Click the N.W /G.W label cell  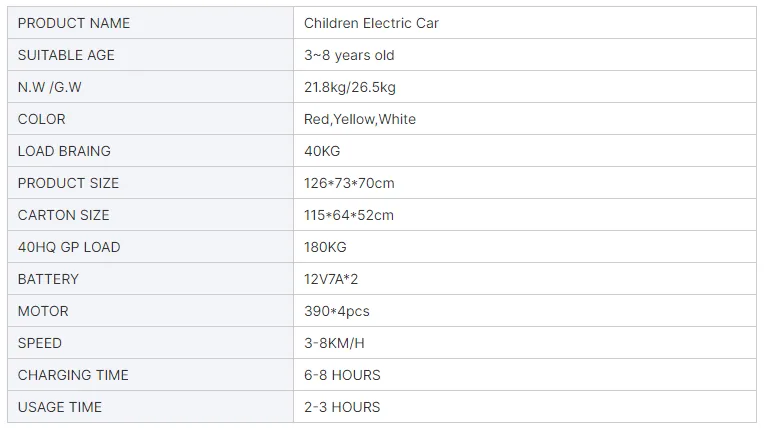[x=50, y=87]
